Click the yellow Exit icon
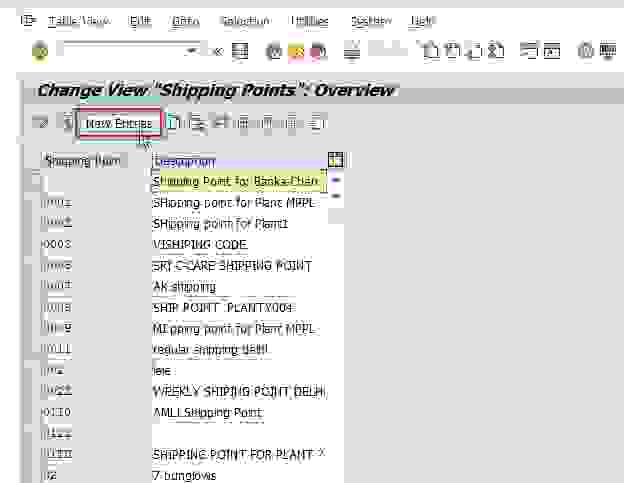 [x=296, y=51]
